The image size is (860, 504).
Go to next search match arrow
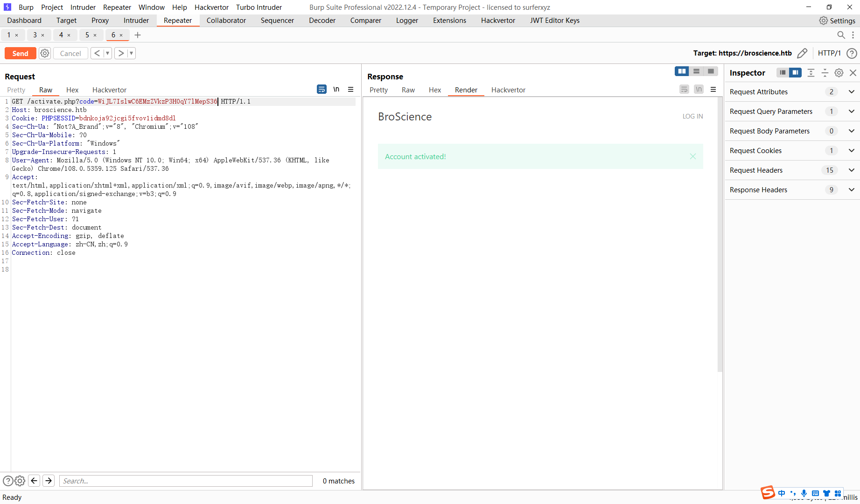point(49,481)
